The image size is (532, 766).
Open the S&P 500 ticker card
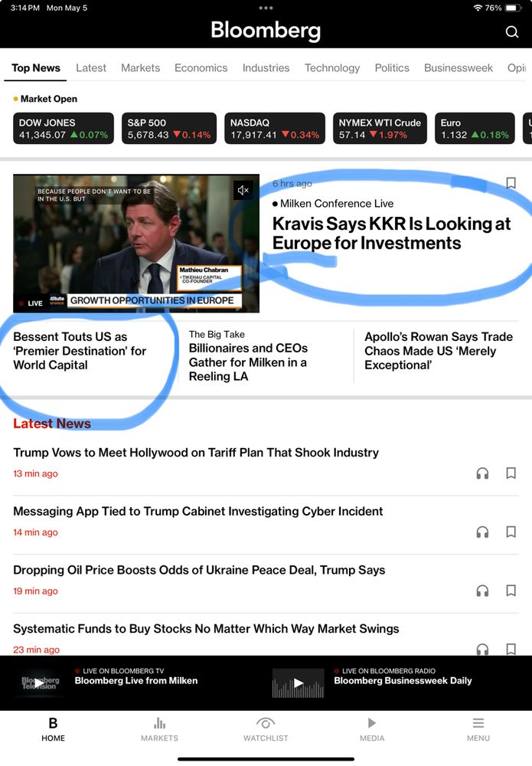point(169,129)
